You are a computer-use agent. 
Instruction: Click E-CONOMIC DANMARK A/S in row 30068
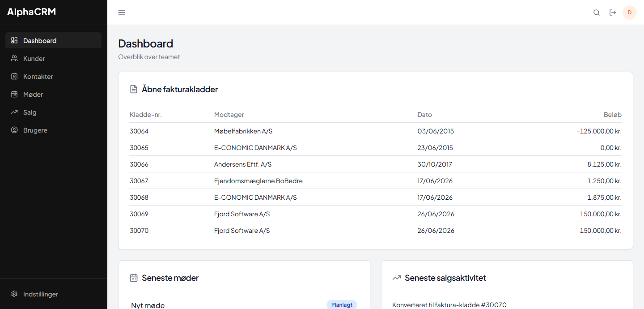pyautogui.click(x=255, y=197)
